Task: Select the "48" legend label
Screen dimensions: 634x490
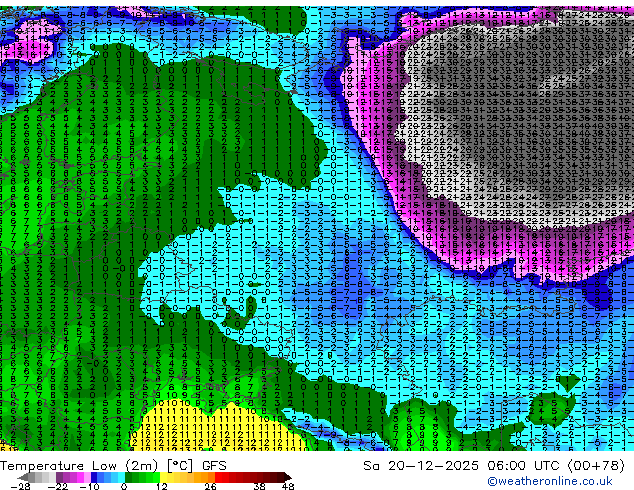Action: (x=288, y=486)
